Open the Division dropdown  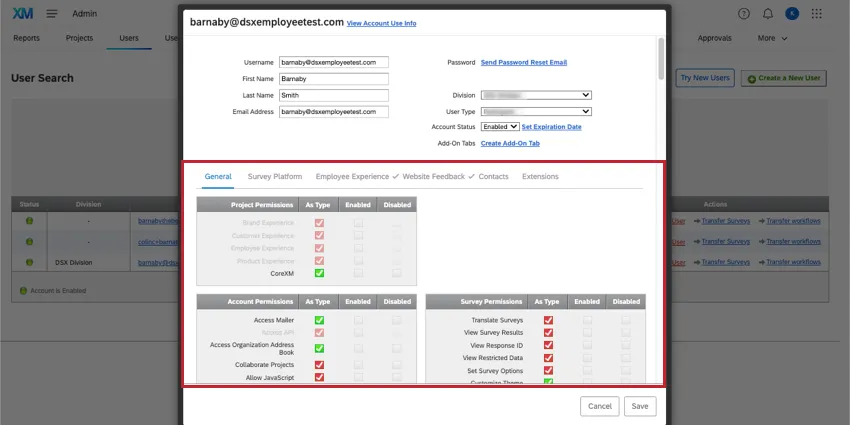tap(536, 95)
